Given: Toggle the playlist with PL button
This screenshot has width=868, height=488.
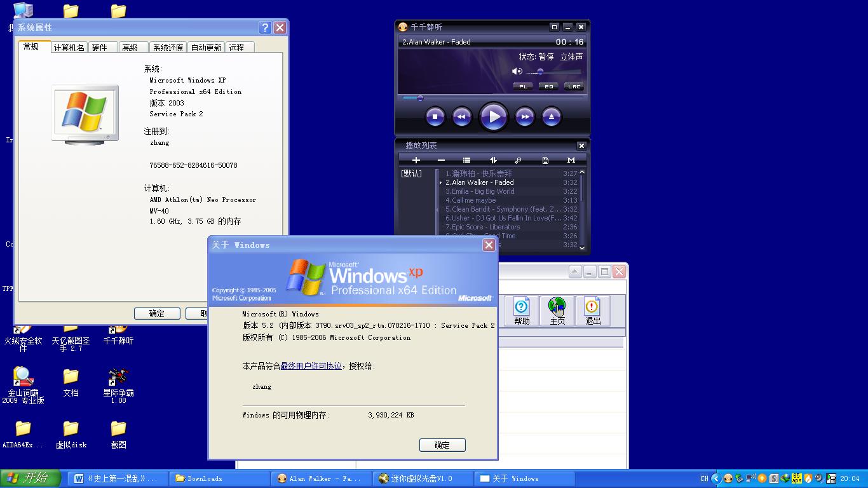Looking at the screenshot, I should click(x=522, y=86).
